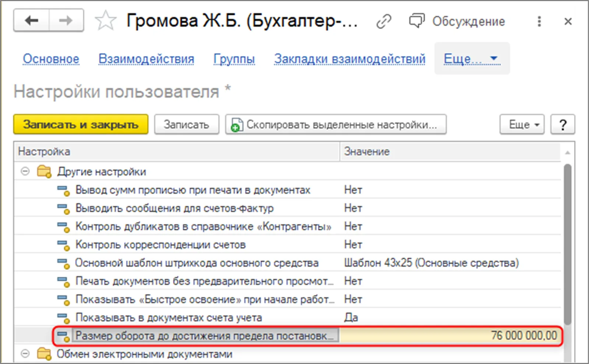This screenshot has width=589, height=364.
Task: Click the icon beside Показывать в документах счета учета
Action: point(63,318)
